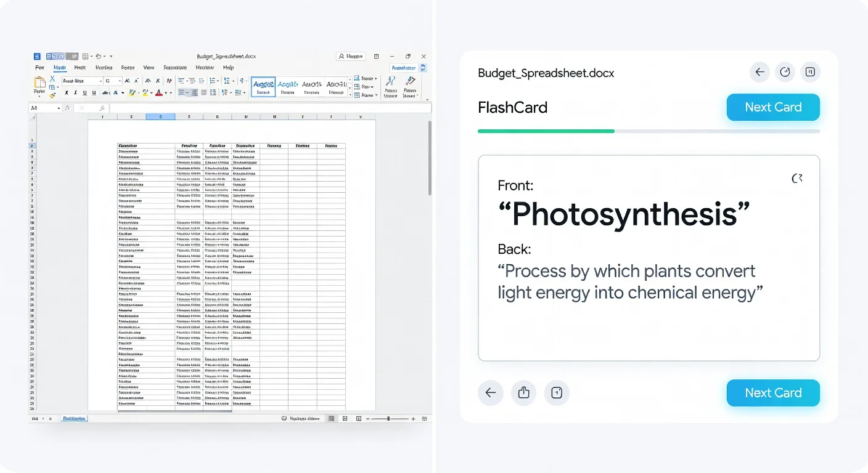
Task: Toggle center alignment for the text
Action: [187, 92]
